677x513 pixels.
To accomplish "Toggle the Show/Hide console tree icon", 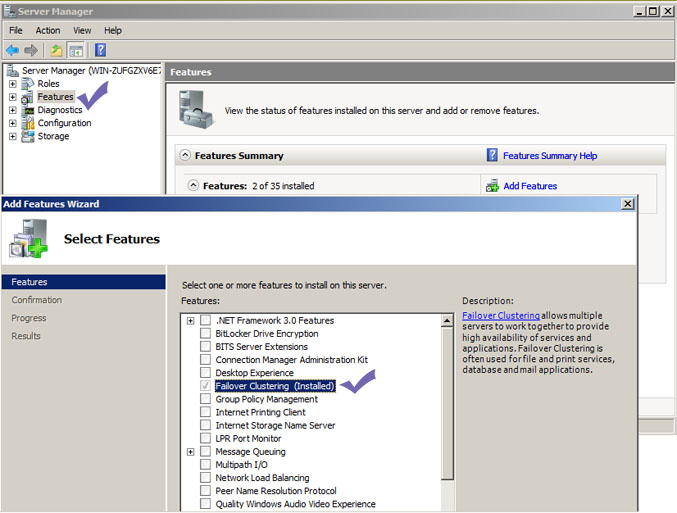I will click(x=76, y=51).
